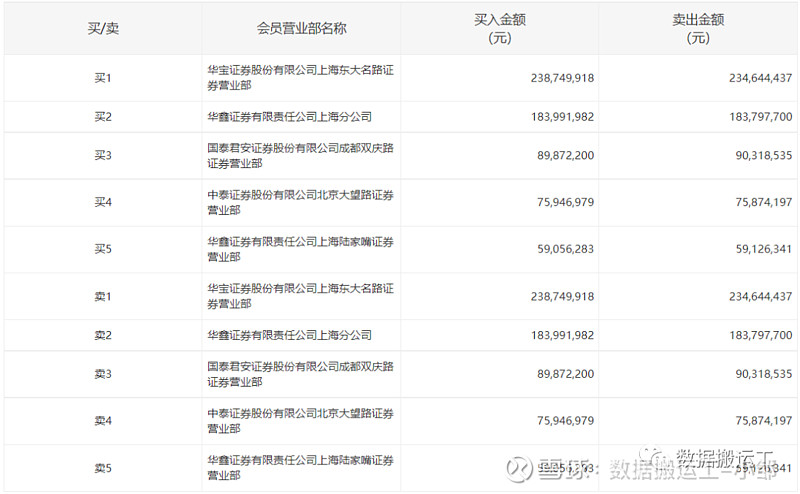Select the 卖5 row label
The width and height of the screenshot is (800, 494).
(103, 468)
